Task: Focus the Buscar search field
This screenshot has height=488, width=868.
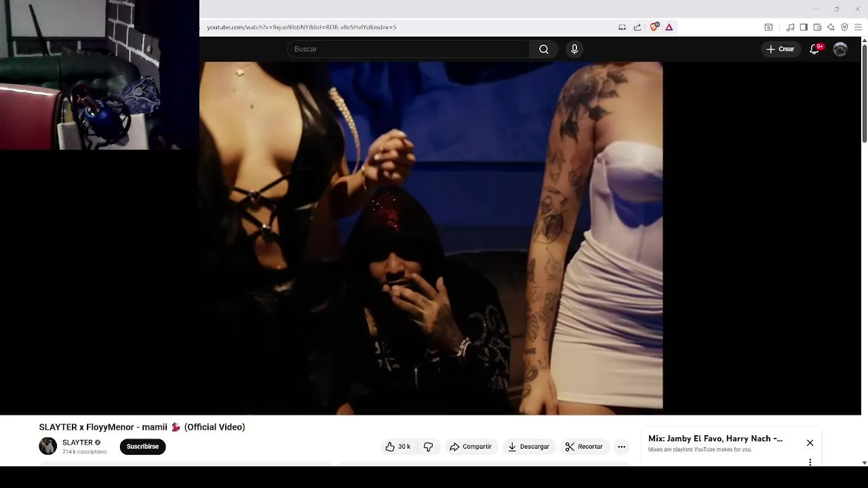Action: pos(408,49)
